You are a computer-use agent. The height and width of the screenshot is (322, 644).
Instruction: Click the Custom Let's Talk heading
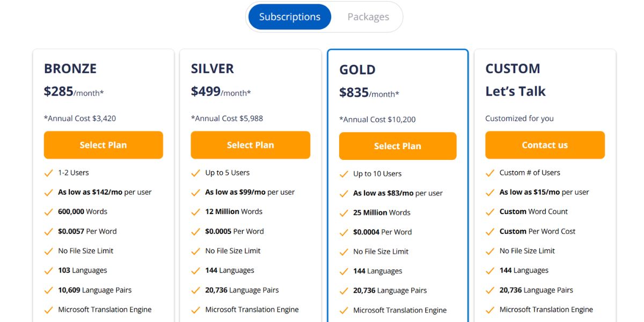pos(515,91)
